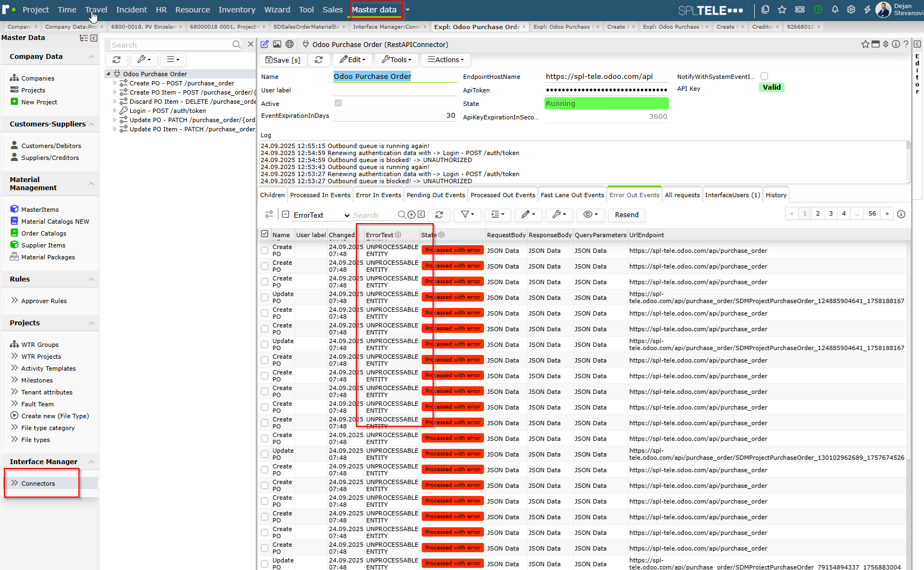Tick the checkbox of the third Create PO row
This screenshot has width=924, height=570.
click(x=264, y=281)
